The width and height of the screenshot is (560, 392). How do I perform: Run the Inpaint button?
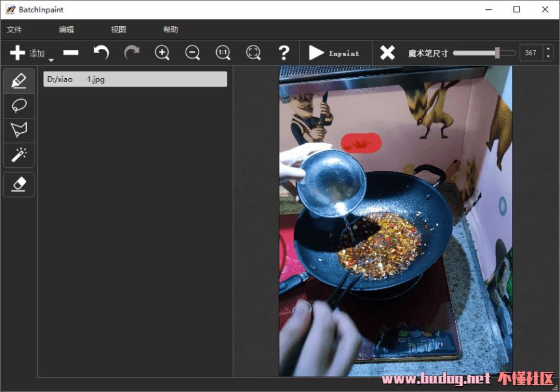point(335,53)
